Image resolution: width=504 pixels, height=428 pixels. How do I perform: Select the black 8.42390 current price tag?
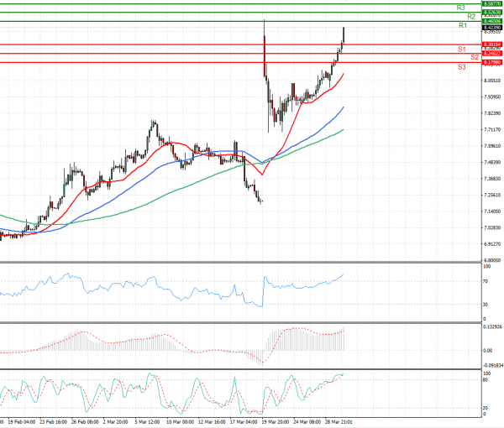492,28
